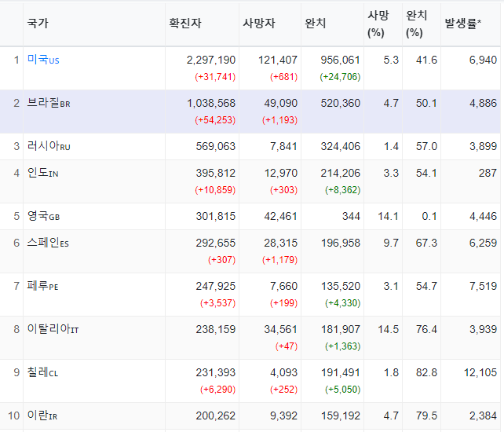Sort by the 확진자 column header

click(x=185, y=24)
